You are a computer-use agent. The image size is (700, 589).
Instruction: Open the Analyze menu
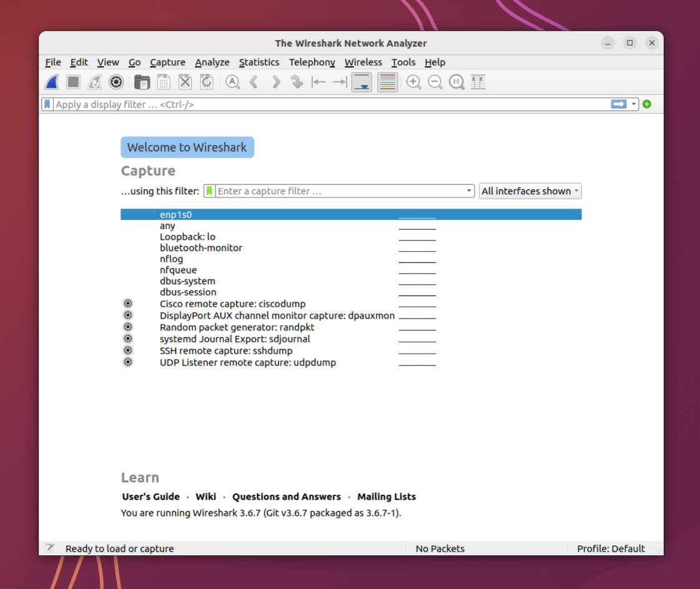(212, 62)
